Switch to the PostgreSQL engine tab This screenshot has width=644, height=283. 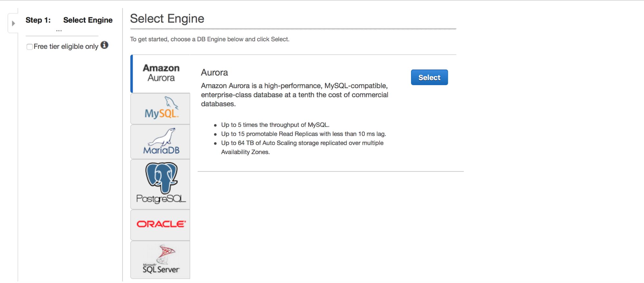(160, 184)
